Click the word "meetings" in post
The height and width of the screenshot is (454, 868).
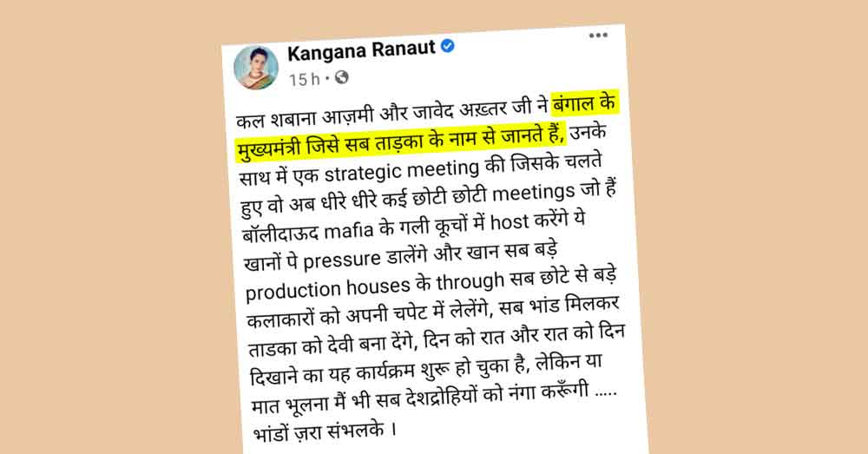tap(534, 194)
